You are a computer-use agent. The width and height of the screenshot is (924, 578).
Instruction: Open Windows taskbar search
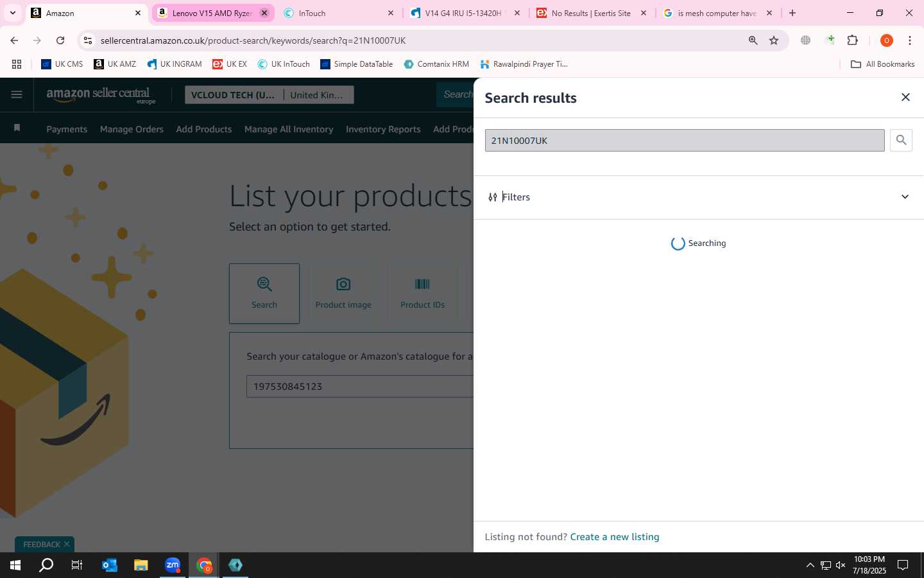[x=46, y=565]
